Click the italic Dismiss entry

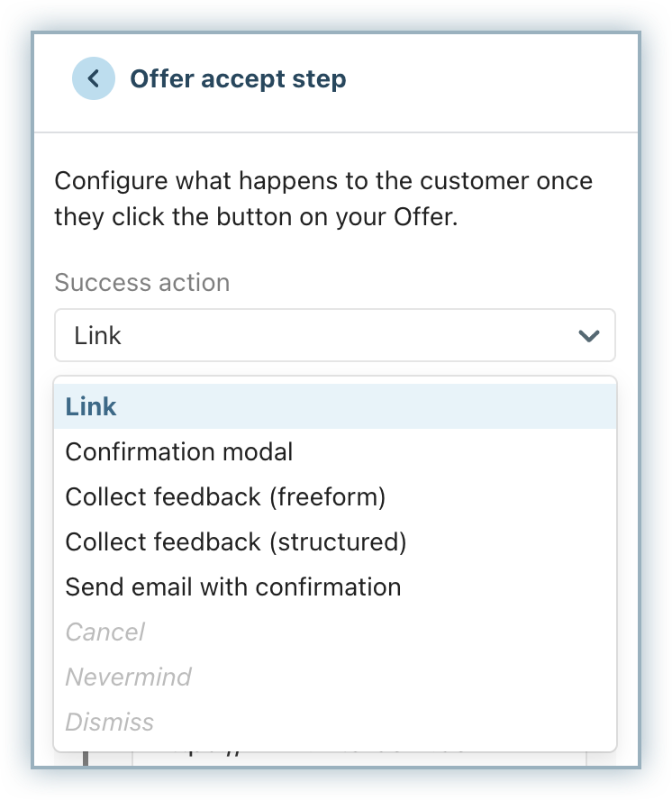click(x=109, y=722)
